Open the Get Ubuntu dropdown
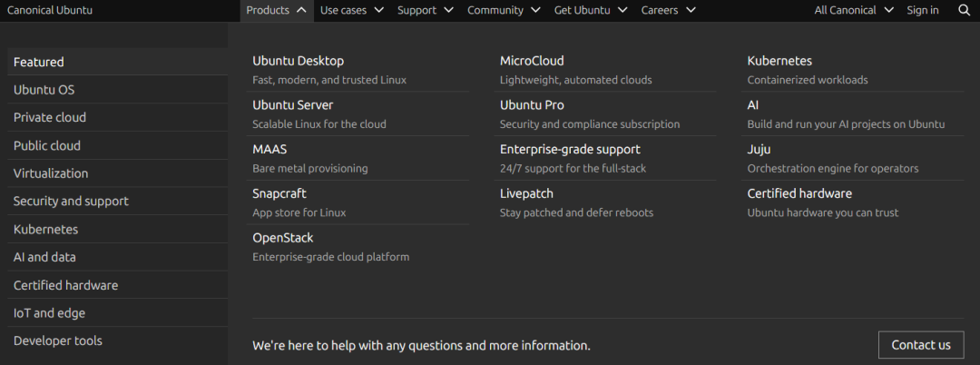Image resolution: width=980 pixels, height=365 pixels. click(591, 11)
